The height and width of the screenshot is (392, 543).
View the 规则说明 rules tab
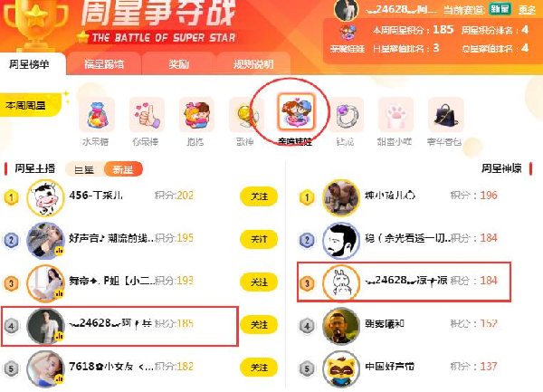pyautogui.click(x=253, y=64)
